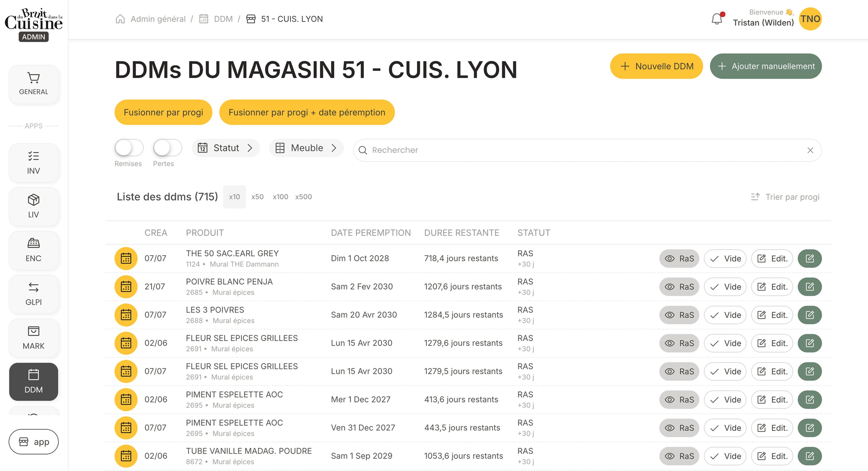Click the Rechercher search field

point(587,150)
